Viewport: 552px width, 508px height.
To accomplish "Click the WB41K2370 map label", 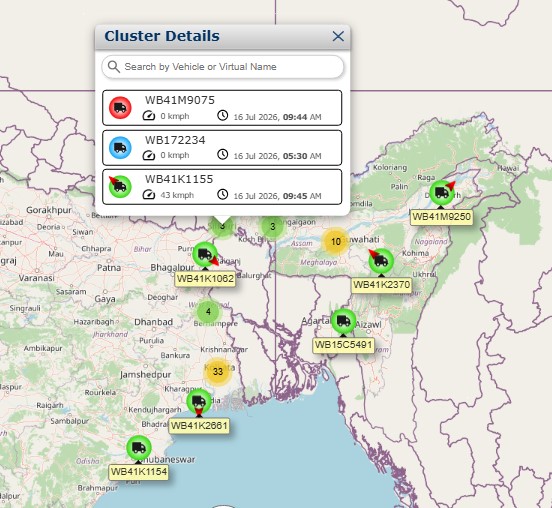I will (x=382, y=285).
